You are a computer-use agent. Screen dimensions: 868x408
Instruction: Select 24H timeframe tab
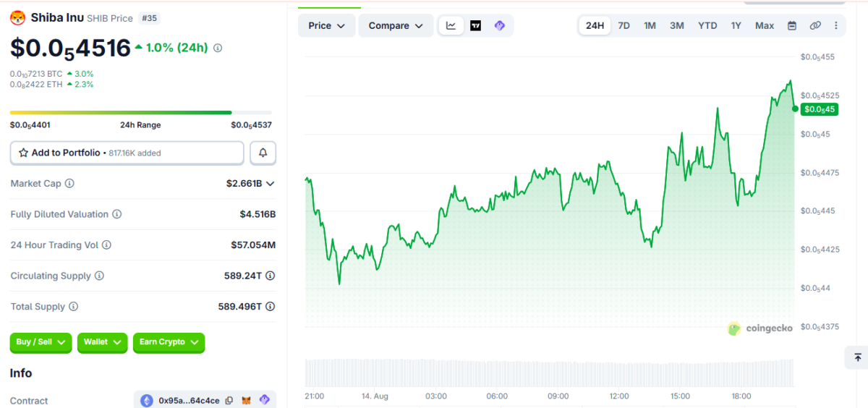595,25
